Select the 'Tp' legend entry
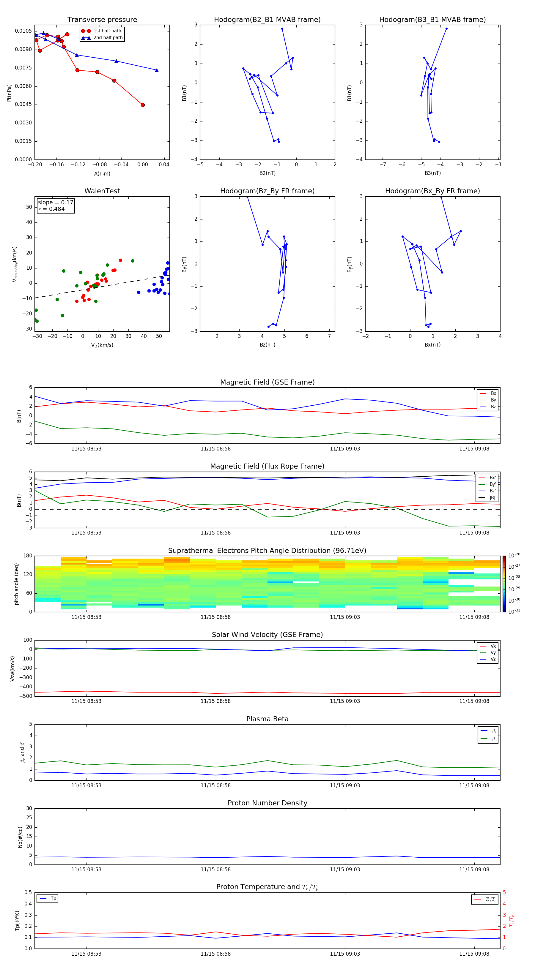The height and width of the screenshot is (980, 535). (x=48, y=899)
